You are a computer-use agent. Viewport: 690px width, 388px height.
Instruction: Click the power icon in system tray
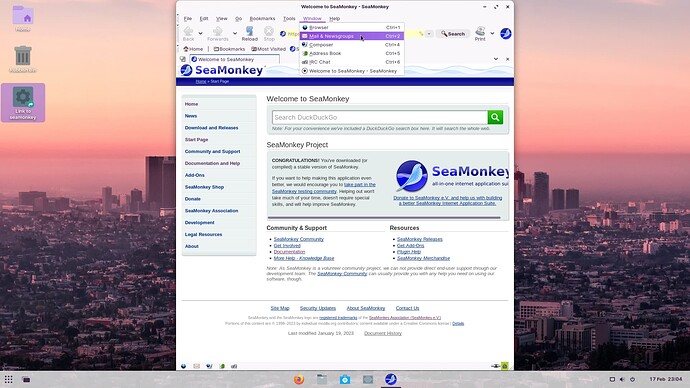(x=633, y=379)
